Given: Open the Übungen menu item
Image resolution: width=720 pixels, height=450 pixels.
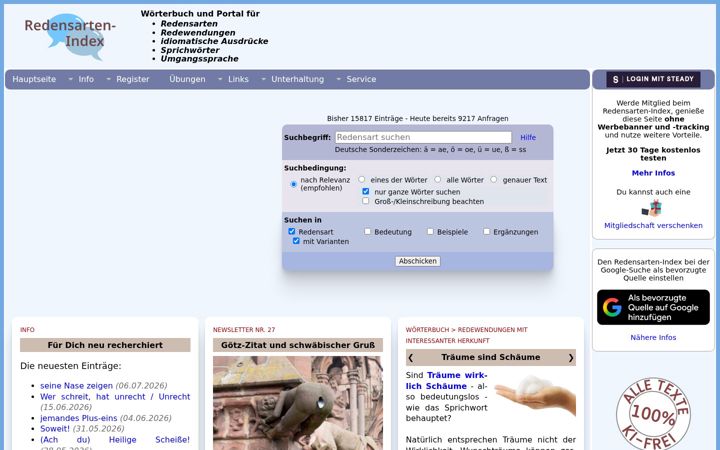Looking at the screenshot, I should [x=187, y=79].
